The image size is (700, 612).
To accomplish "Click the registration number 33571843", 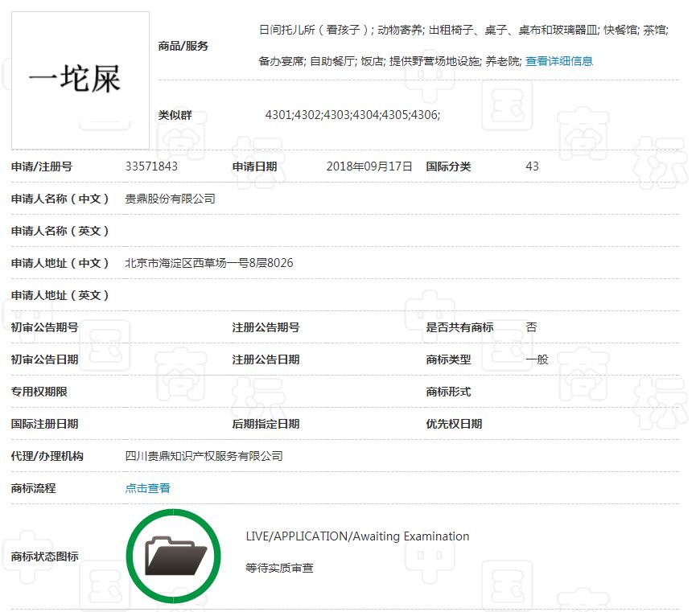I will coord(151,166).
